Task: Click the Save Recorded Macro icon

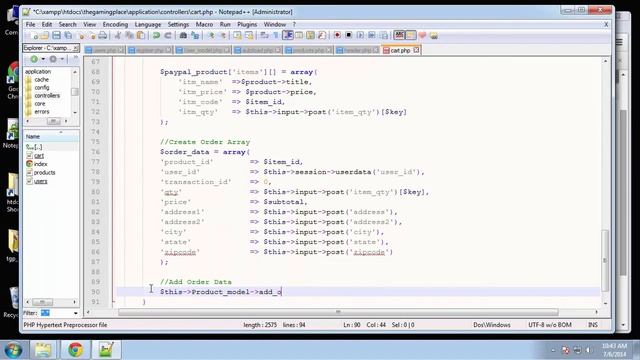Action: (383, 36)
